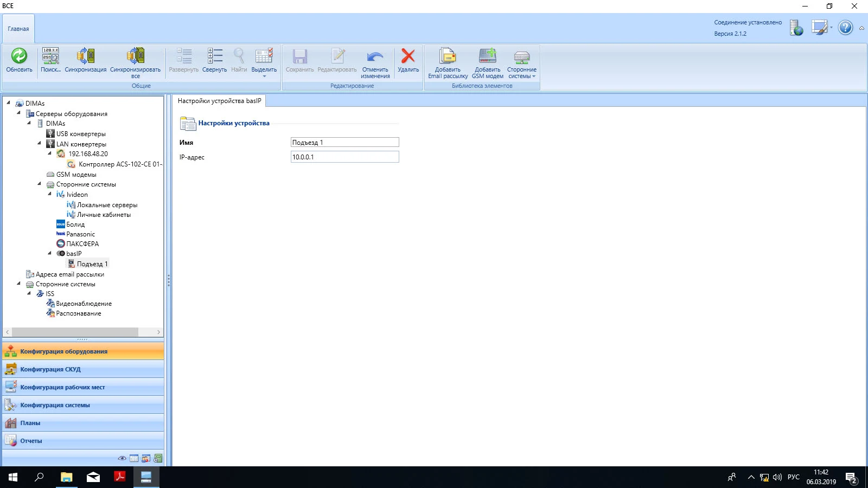Collapse the LAN конвертеры tree node
The height and width of the screenshot is (488, 868).
click(40, 144)
